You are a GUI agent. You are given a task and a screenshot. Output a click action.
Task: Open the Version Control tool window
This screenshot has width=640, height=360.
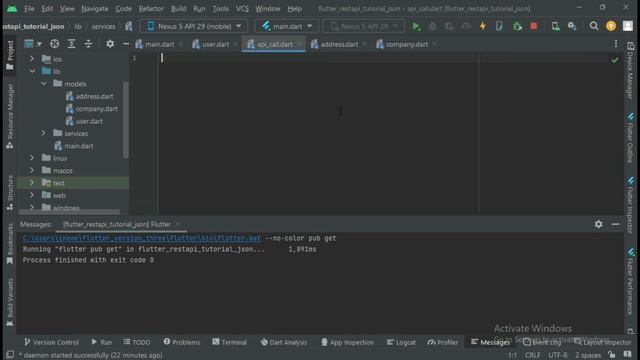pos(51,342)
